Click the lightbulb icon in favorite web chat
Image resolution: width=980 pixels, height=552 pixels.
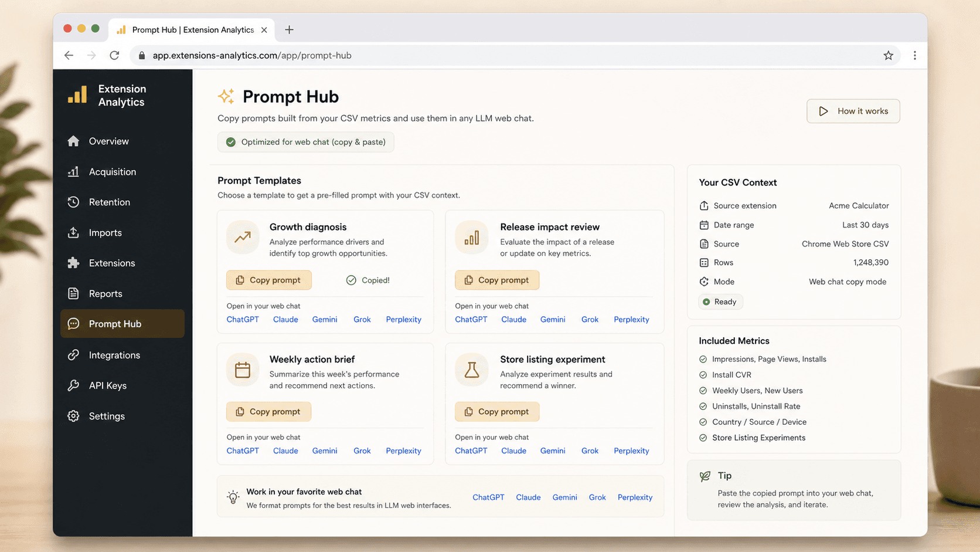(233, 497)
